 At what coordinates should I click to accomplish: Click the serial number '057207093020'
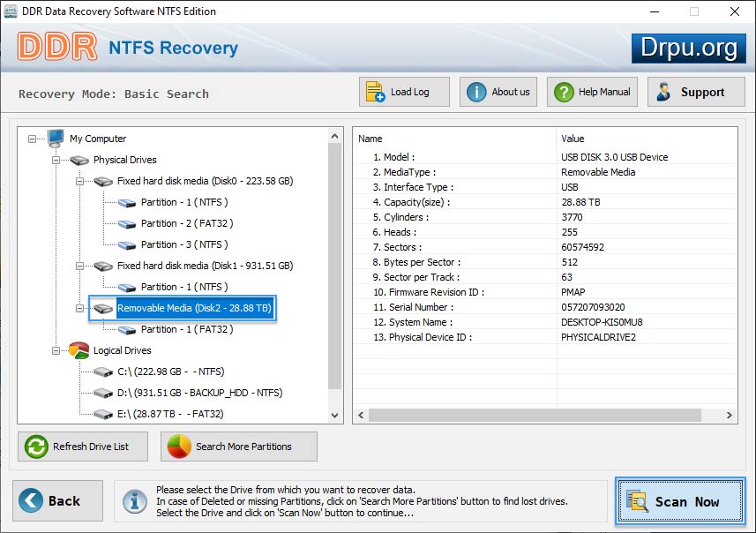pyautogui.click(x=593, y=307)
